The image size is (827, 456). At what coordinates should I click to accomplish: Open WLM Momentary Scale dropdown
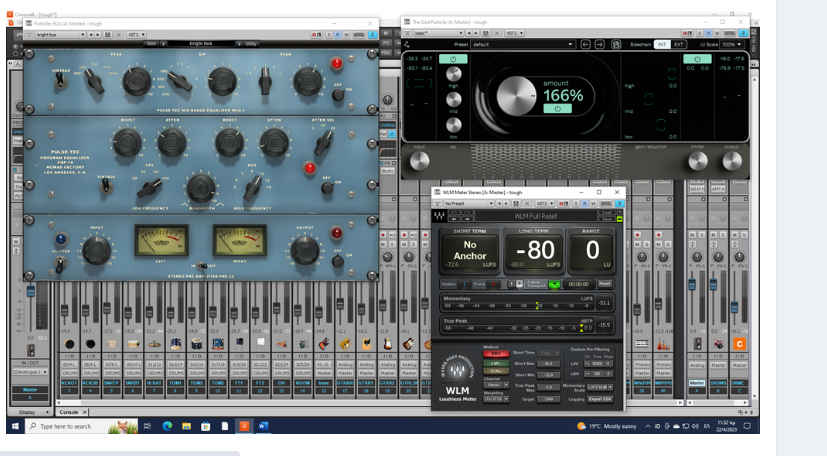(600, 387)
